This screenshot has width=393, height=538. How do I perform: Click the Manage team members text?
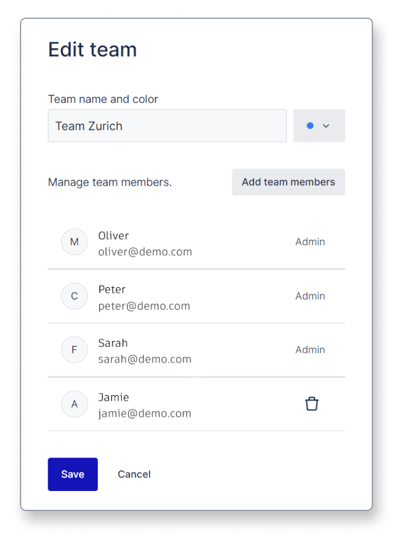(110, 182)
